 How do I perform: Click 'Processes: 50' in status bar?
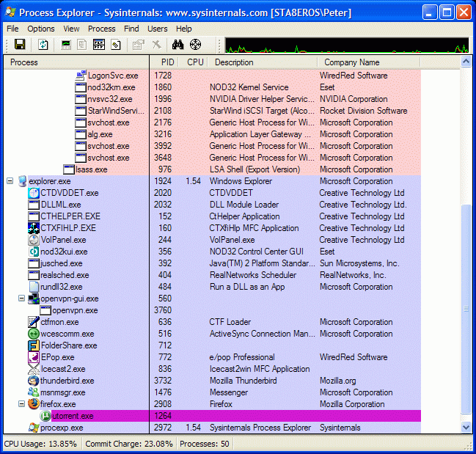pyautogui.click(x=205, y=444)
